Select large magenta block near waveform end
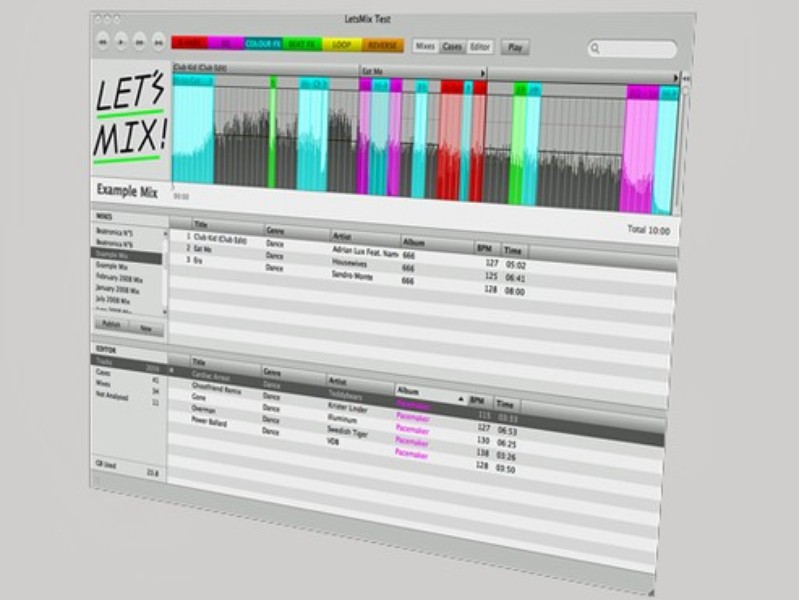The image size is (799, 600). pos(639,150)
